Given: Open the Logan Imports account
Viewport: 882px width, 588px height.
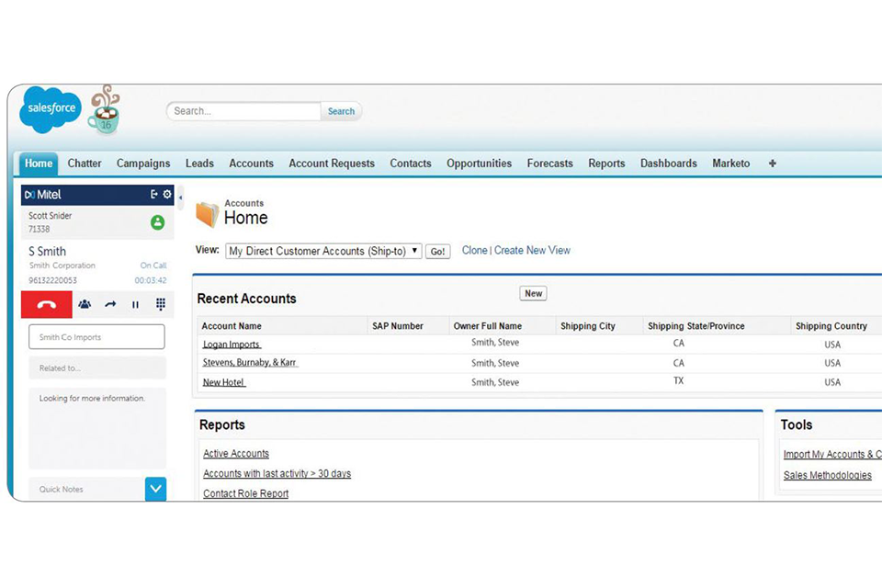Looking at the screenshot, I should pos(232,345).
